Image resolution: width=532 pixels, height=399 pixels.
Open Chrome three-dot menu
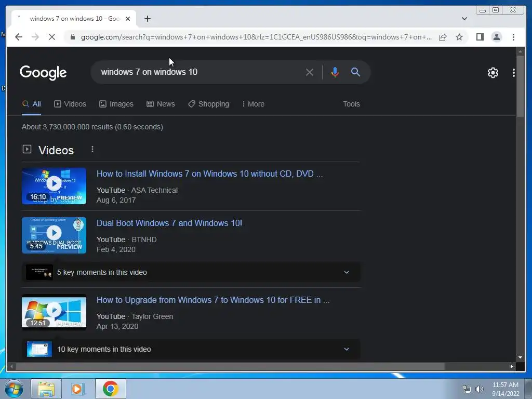tap(513, 37)
